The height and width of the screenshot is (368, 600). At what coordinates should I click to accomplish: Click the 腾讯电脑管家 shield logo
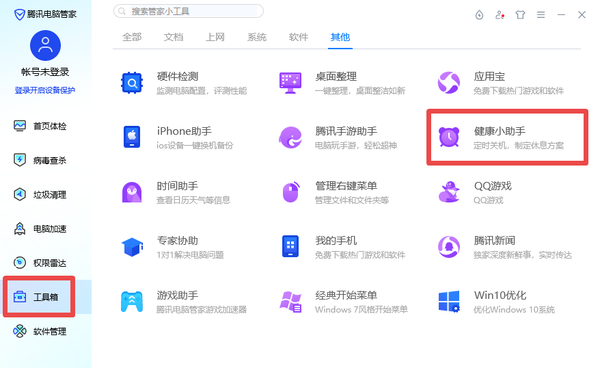[x=19, y=15]
